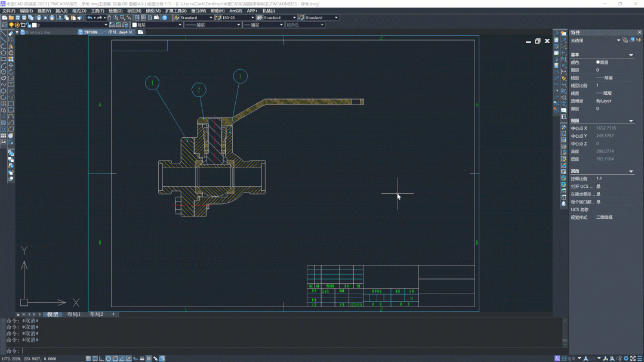Collapse the 基本 section in properties panel
This screenshot has height=362, width=644.
click(631, 55)
